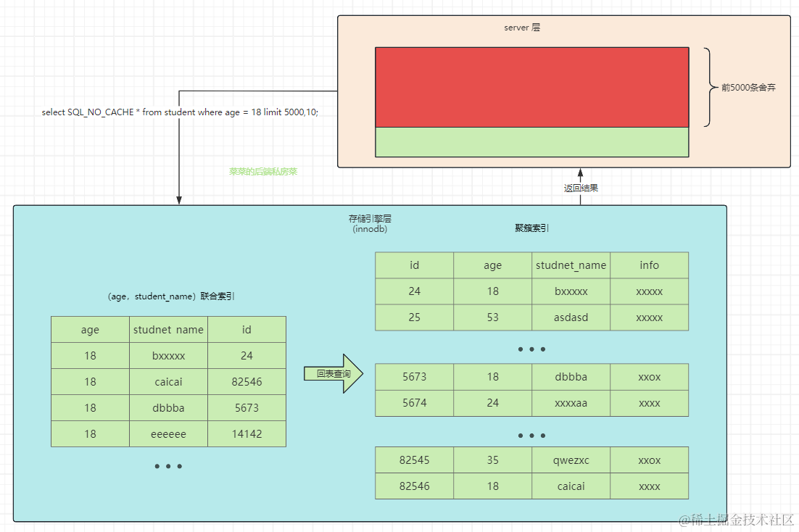Viewport: 799px width, 532px height.
Task: Click '5673' in the joint index table
Action: [247, 407]
